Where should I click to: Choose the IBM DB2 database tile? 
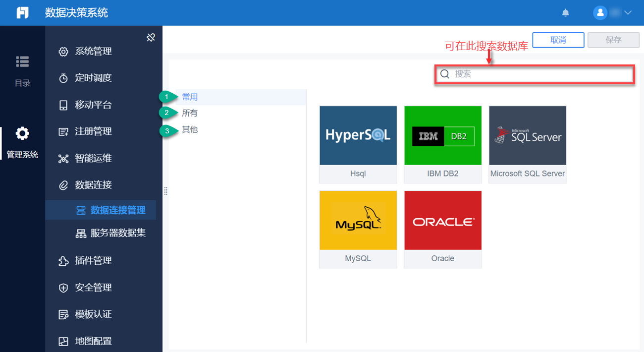[x=443, y=144]
